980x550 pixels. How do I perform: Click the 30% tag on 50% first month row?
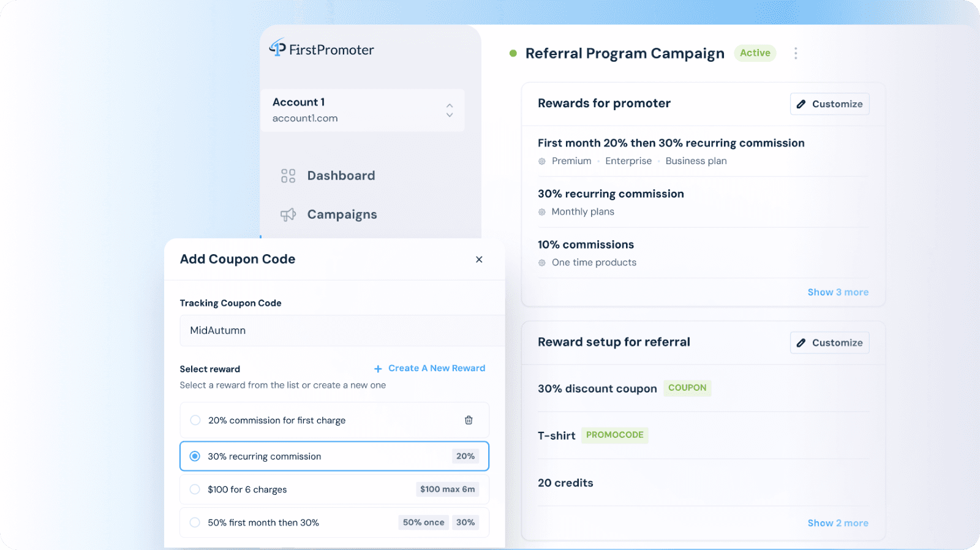(x=466, y=522)
